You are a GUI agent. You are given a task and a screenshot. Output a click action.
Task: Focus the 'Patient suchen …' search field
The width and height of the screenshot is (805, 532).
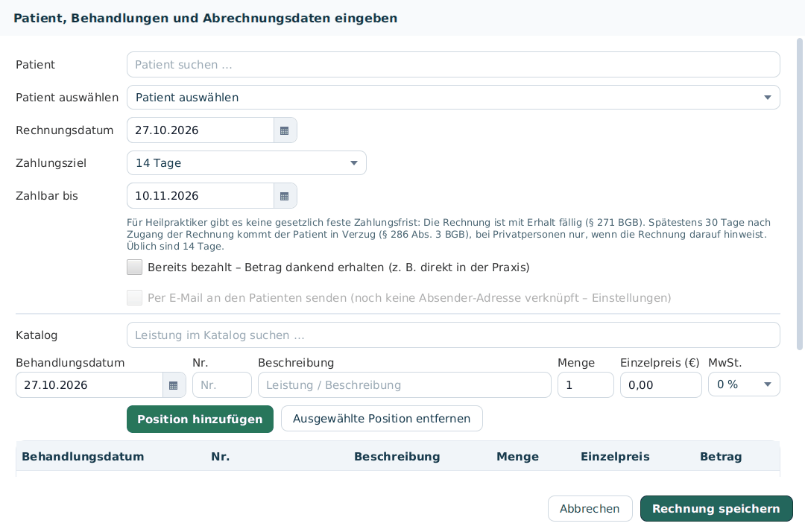pos(453,65)
